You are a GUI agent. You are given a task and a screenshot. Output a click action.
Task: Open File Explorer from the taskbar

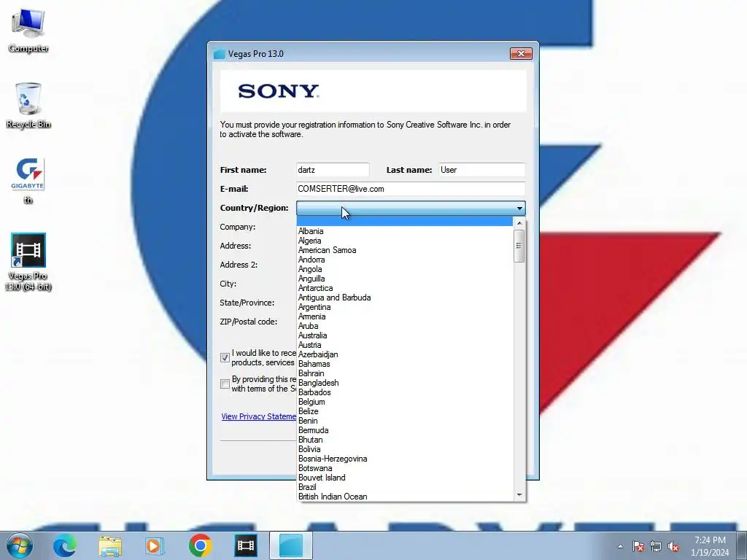click(x=110, y=545)
